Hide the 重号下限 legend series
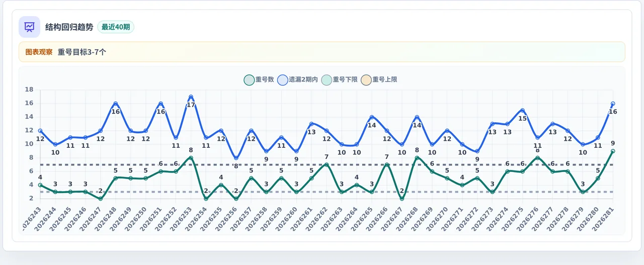The width and height of the screenshot is (644, 265). click(339, 79)
